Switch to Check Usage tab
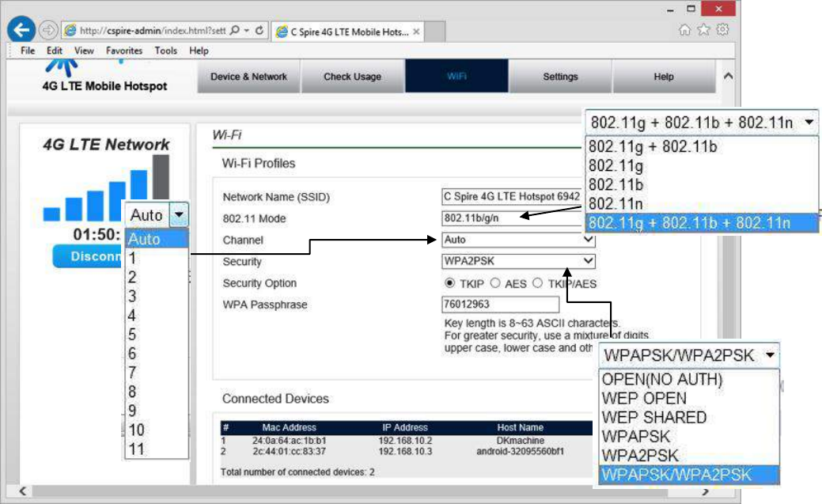Image resolution: width=822 pixels, height=504 pixels. pos(352,77)
